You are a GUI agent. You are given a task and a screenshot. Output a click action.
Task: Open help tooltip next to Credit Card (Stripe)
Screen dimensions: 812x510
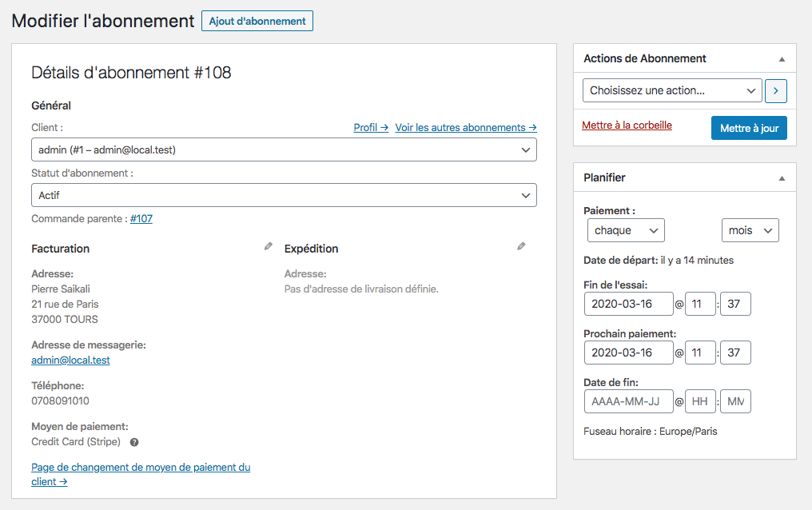[x=133, y=442]
